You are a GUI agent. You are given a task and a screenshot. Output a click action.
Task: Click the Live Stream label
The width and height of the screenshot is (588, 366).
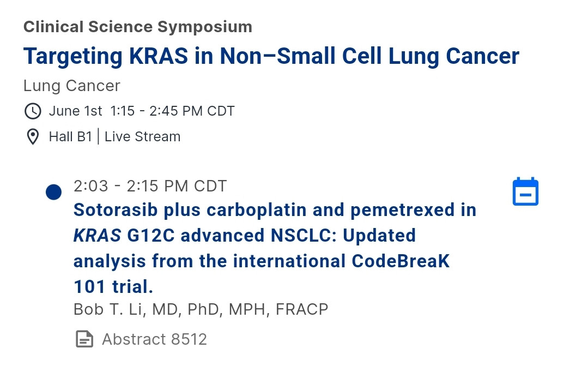[x=142, y=137]
